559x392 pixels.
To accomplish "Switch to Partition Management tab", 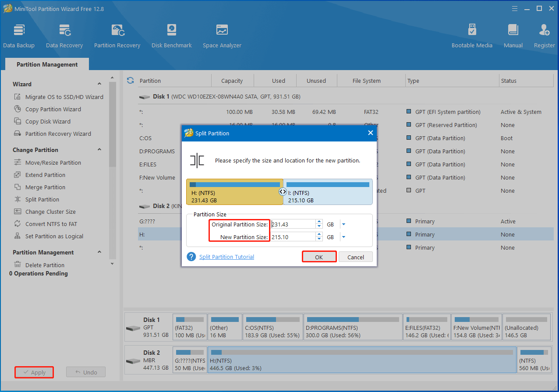I will [47, 64].
